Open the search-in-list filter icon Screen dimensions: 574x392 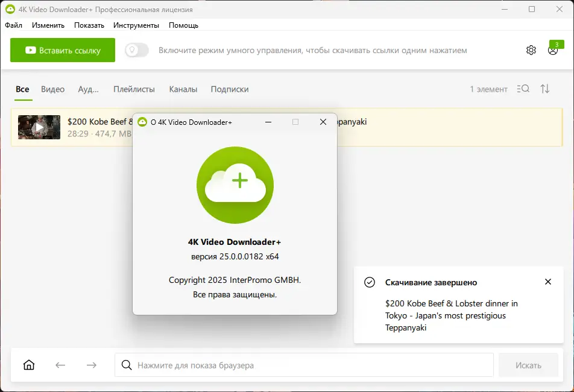click(523, 89)
